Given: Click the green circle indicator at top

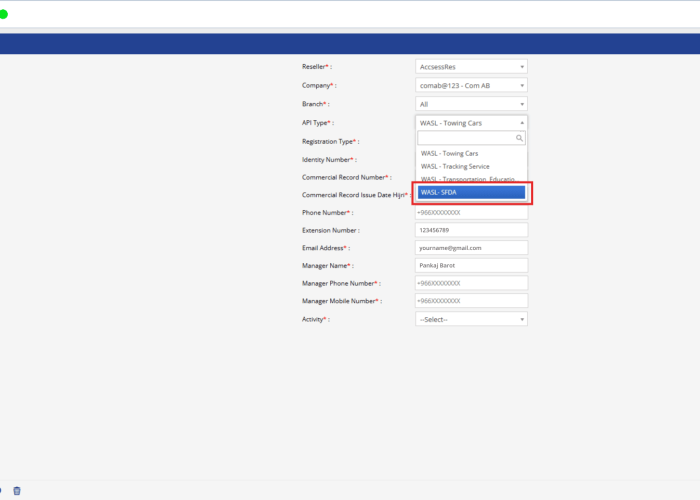Looking at the screenshot, I should (4, 14).
